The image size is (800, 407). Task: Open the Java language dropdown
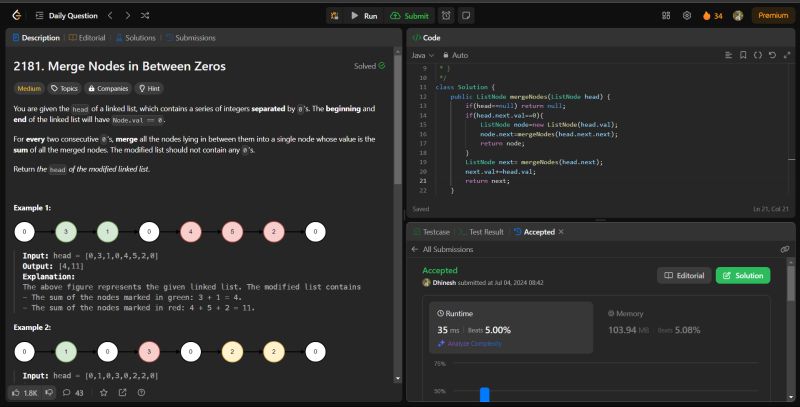pyautogui.click(x=421, y=55)
